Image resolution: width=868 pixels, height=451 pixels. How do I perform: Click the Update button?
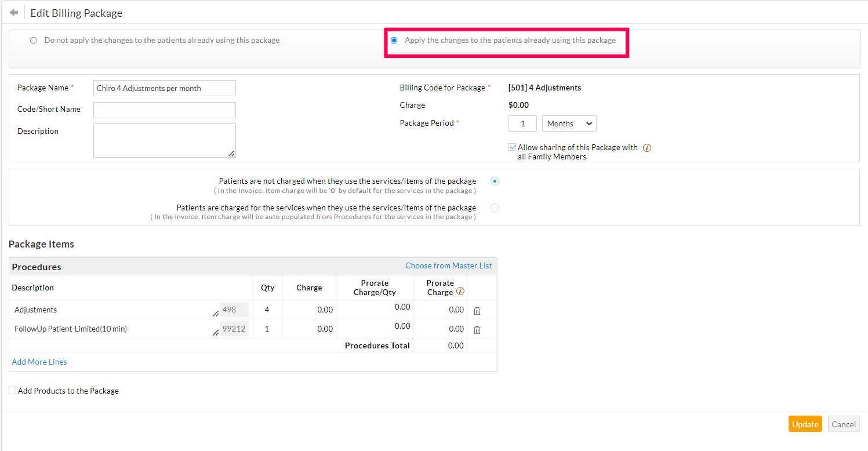805,424
